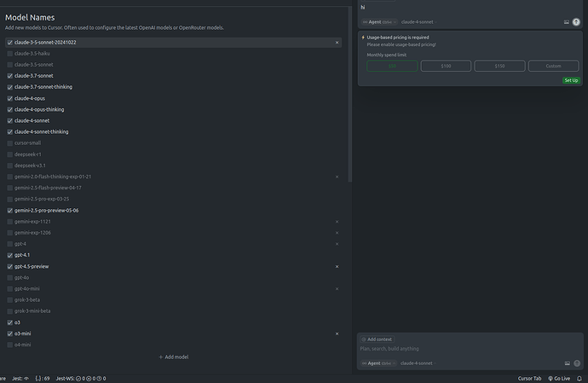588x383 pixels.
Task: Select $50 monthly spend limit
Action: point(392,66)
